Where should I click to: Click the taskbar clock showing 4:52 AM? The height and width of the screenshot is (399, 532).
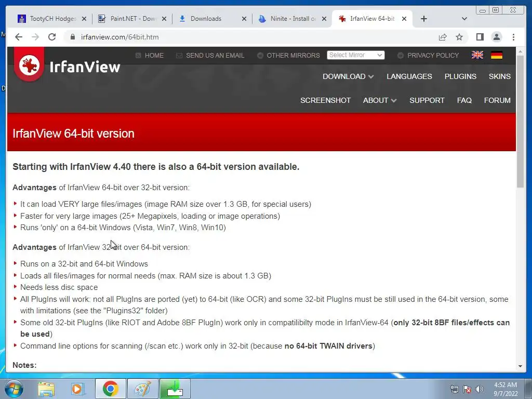pyautogui.click(x=505, y=389)
